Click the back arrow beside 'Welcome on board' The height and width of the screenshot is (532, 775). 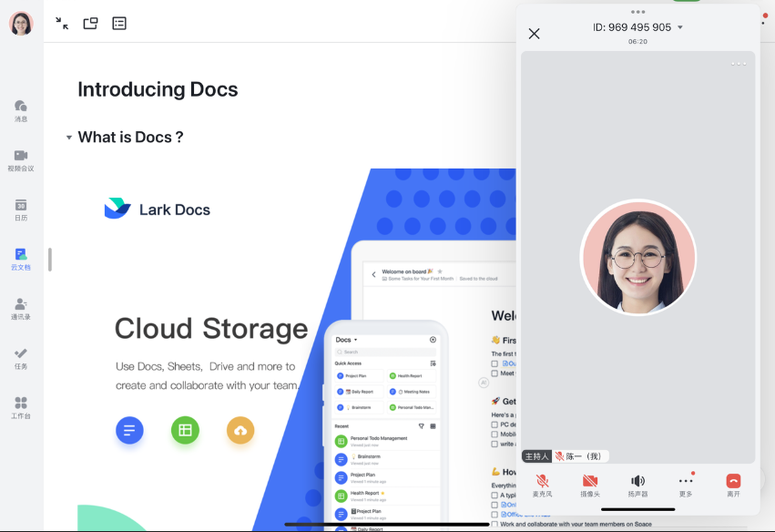click(373, 274)
